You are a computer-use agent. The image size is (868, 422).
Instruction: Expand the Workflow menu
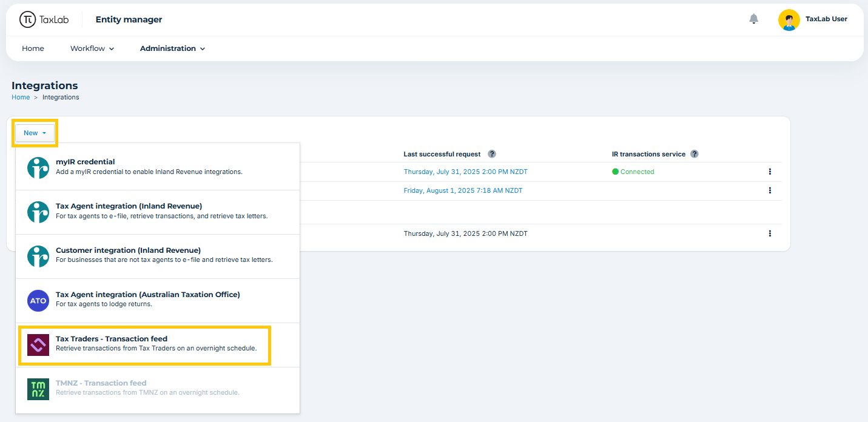92,49
